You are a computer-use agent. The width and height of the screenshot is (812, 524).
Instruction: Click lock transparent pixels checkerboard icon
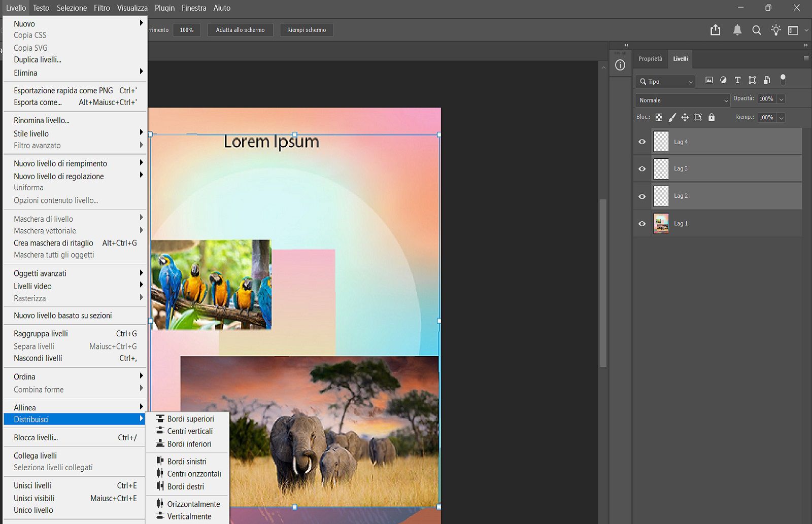[659, 117]
